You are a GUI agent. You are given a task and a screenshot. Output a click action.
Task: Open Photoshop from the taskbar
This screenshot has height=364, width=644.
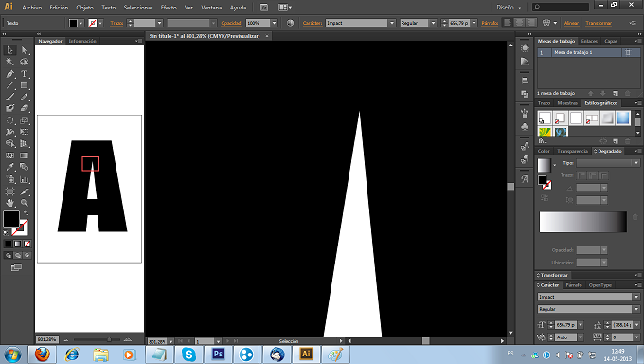pyautogui.click(x=218, y=355)
